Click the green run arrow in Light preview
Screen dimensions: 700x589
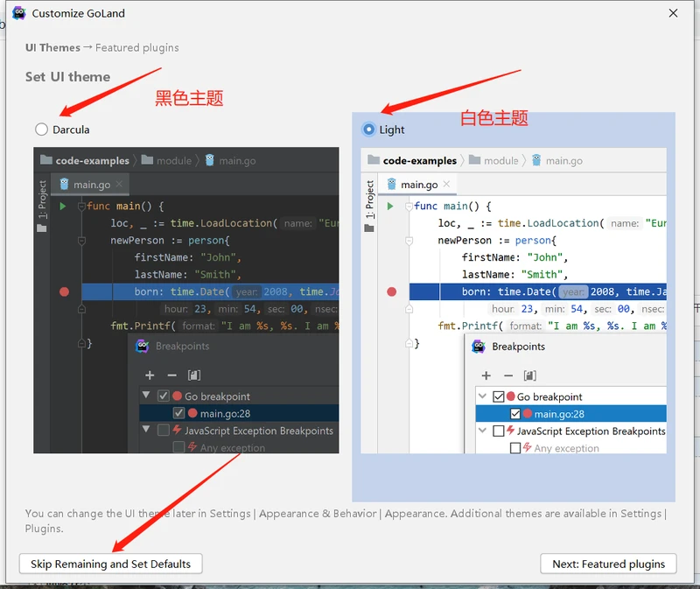390,207
